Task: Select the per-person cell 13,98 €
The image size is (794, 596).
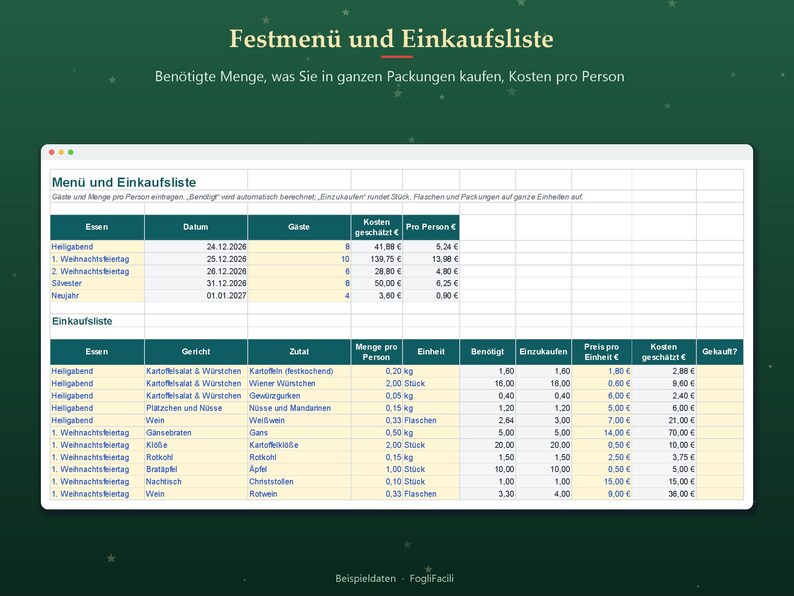Action: pyautogui.click(x=431, y=259)
